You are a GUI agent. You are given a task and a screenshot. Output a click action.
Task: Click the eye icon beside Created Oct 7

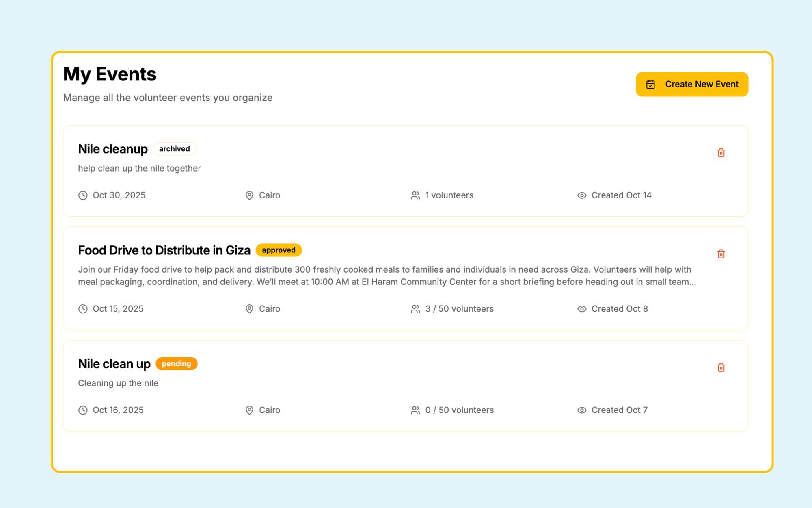coord(581,410)
